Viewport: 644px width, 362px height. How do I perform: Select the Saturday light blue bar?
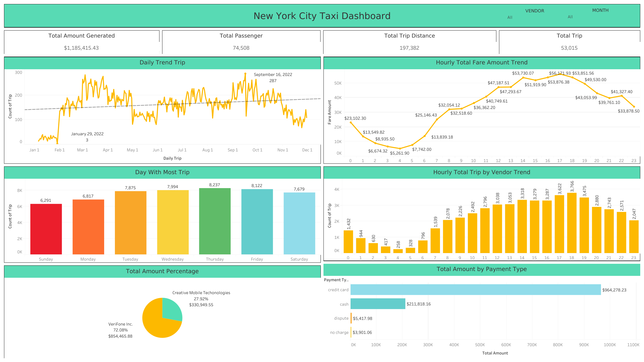pyautogui.click(x=299, y=223)
